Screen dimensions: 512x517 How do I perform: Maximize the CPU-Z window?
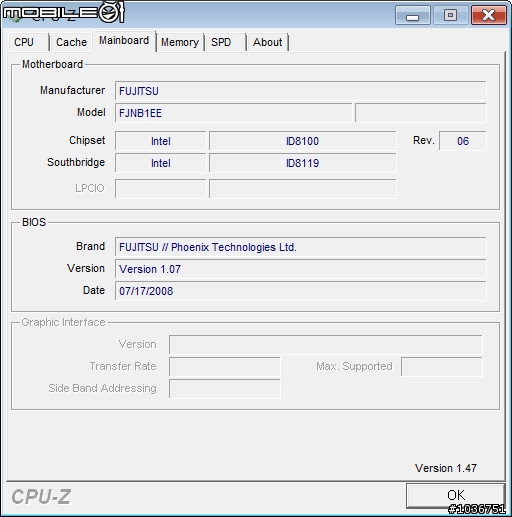(450, 15)
